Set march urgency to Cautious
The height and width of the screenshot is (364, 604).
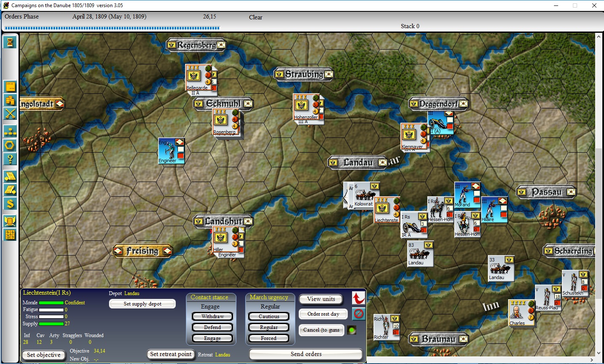269,317
